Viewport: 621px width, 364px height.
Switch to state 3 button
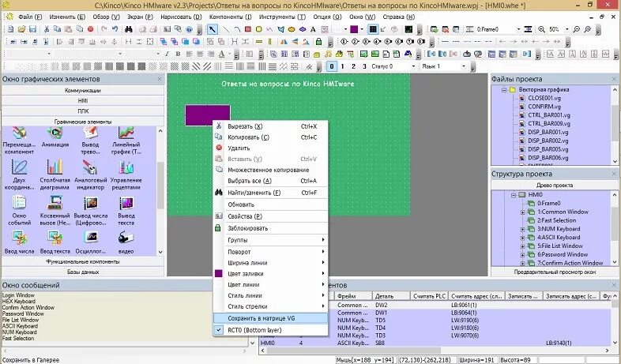pyautogui.click(x=364, y=66)
